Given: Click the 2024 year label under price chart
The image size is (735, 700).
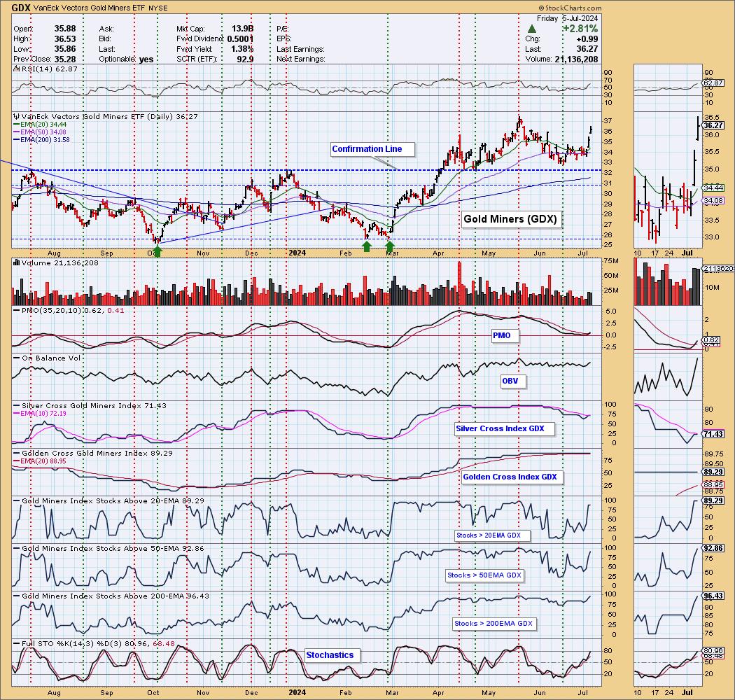Looking at the screenshot, I should pyautogui.click(x=297, y=253).
